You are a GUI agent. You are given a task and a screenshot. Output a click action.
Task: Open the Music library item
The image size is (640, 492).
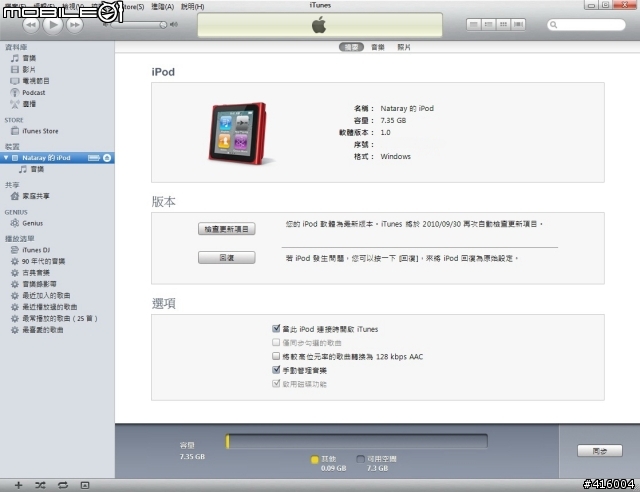pos(29,58)
